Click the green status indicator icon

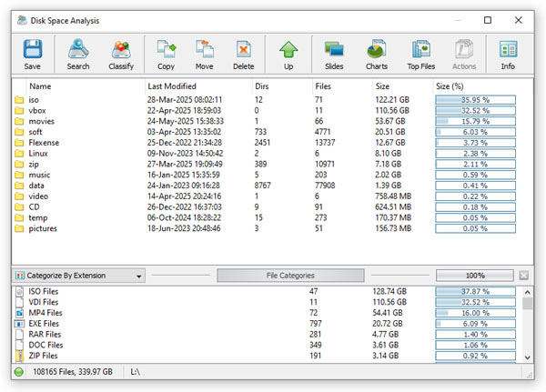coord(19,372)
